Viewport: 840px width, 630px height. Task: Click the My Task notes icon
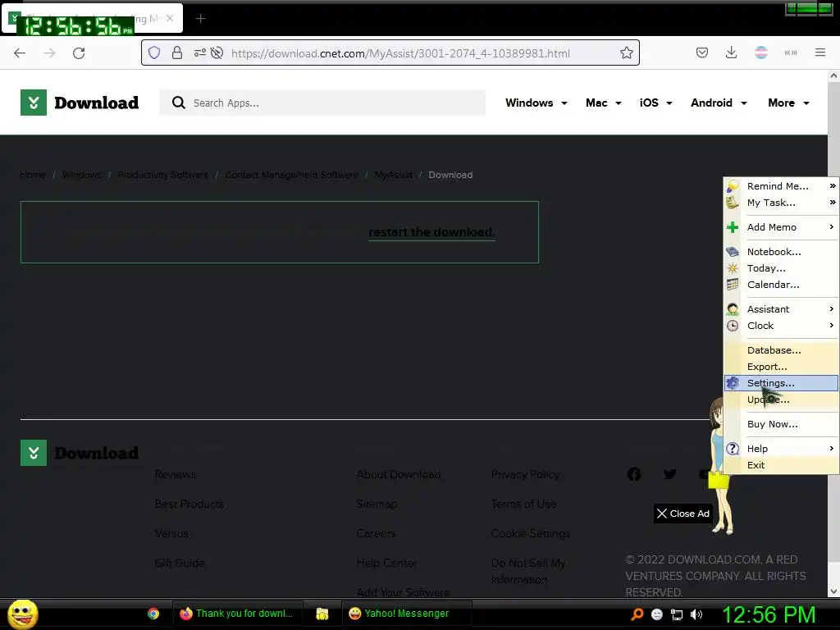[733, 203]
